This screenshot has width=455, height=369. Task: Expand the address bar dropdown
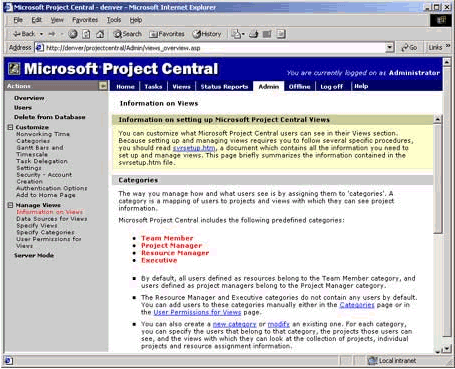point(390,48)
